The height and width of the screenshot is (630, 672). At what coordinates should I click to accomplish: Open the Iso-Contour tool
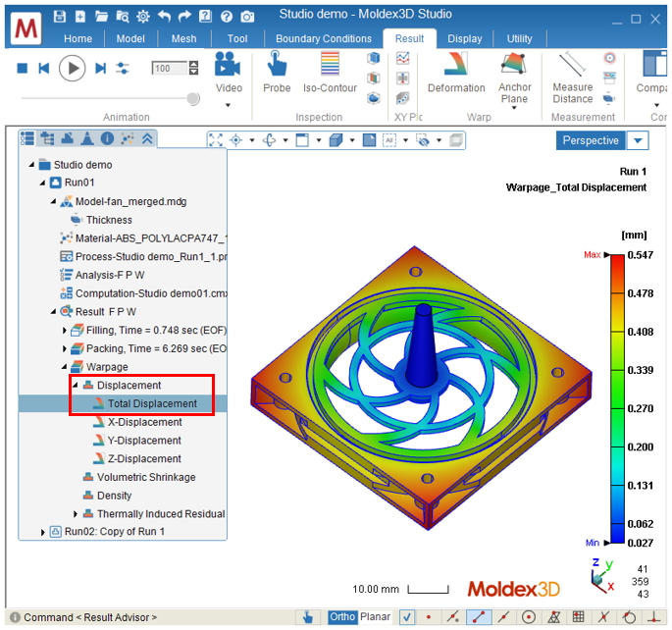(x=330, y=72)
